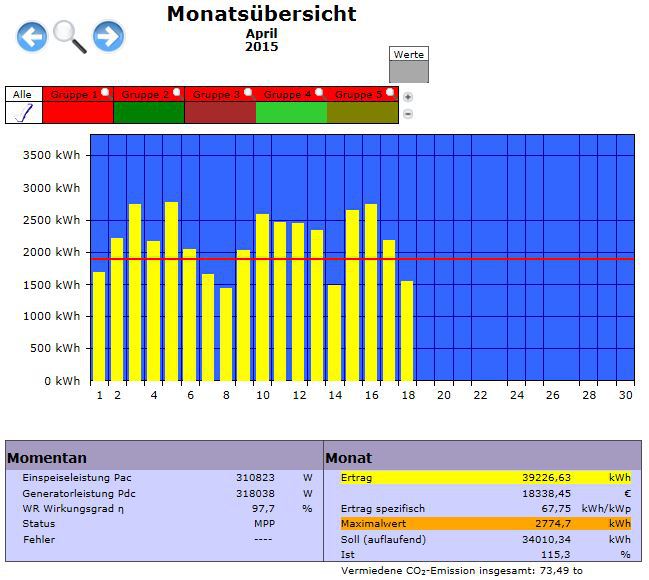Select the Gruppe 3 header label
Screen dimensions: 649x580
point(212,94)
